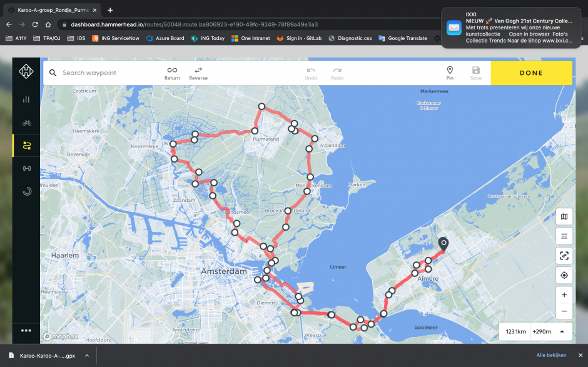Open the Sign in · GitLab bookmark
Screen dimensions: 588x367
[299, 38]
